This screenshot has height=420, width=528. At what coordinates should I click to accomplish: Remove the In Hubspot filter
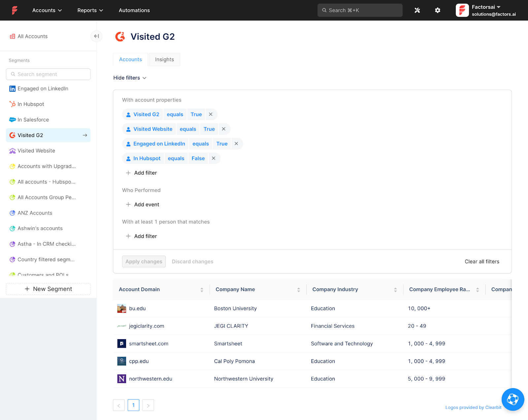[214, 158]
